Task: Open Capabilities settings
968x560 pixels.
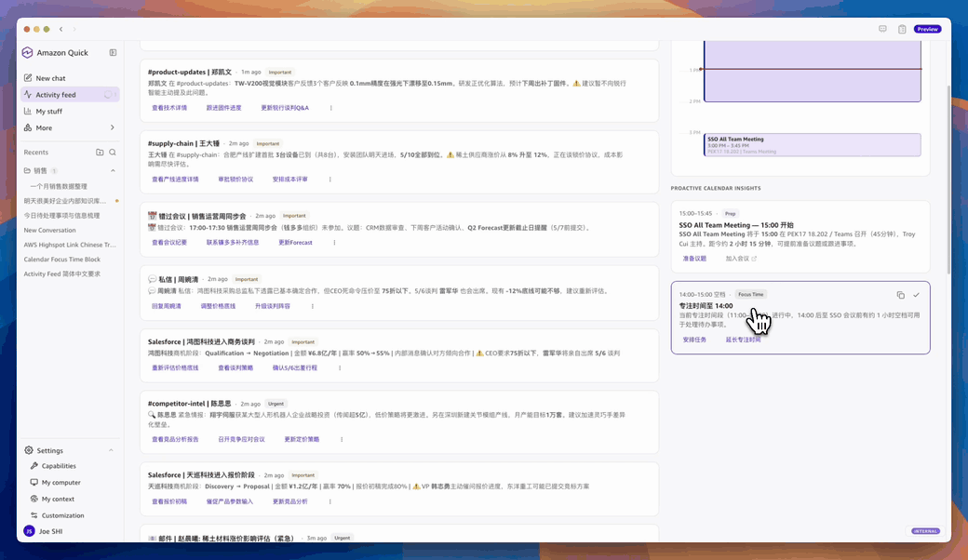Action: pos(59,466)
